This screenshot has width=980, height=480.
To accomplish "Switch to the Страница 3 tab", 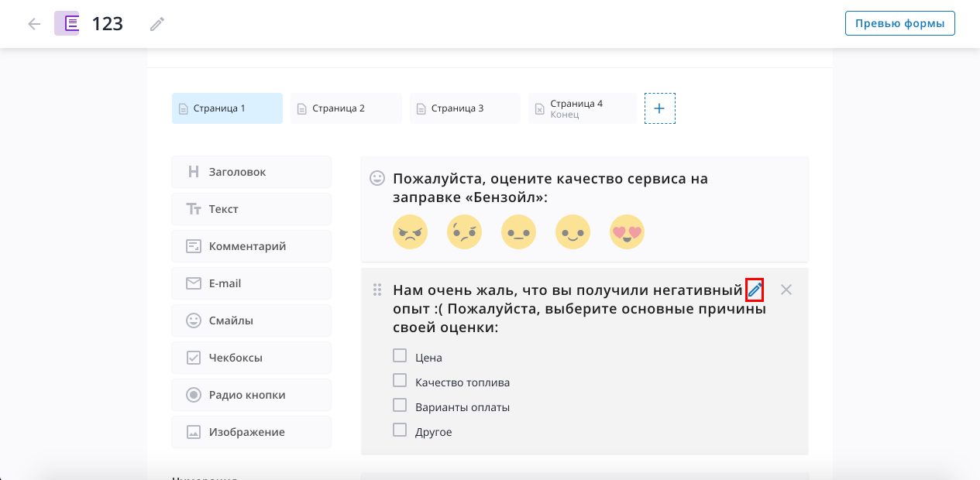I will click(x=465, y=108).
